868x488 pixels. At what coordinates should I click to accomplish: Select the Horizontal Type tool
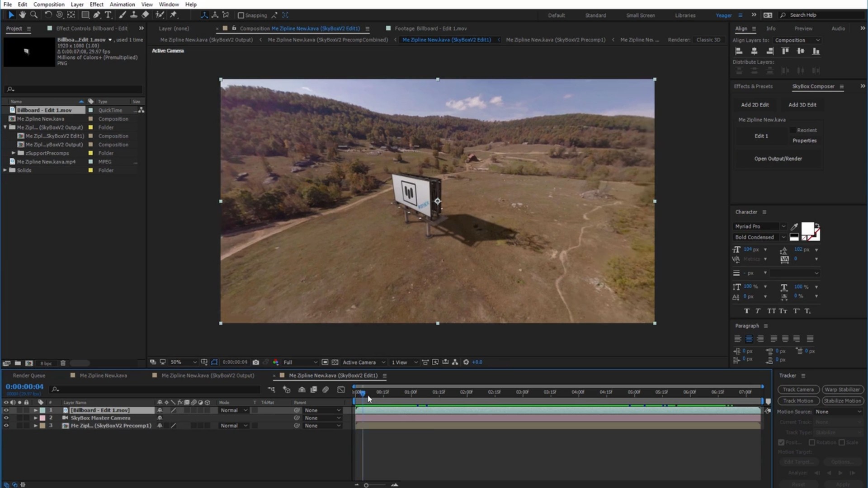pos(108,15)
